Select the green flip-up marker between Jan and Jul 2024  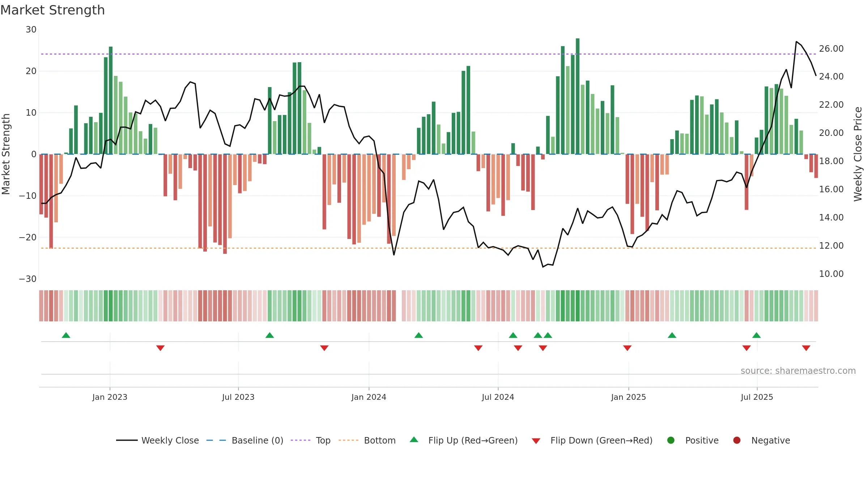(x=418, y=335)
